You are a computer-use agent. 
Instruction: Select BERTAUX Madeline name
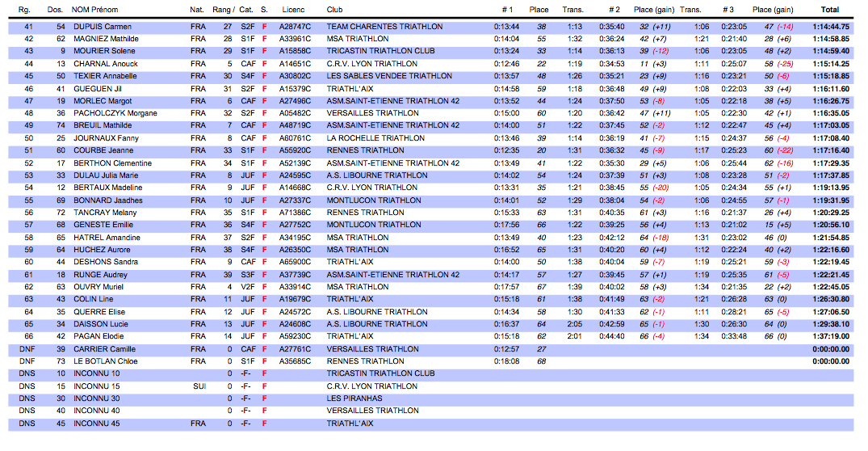click(x=108, y=188)
